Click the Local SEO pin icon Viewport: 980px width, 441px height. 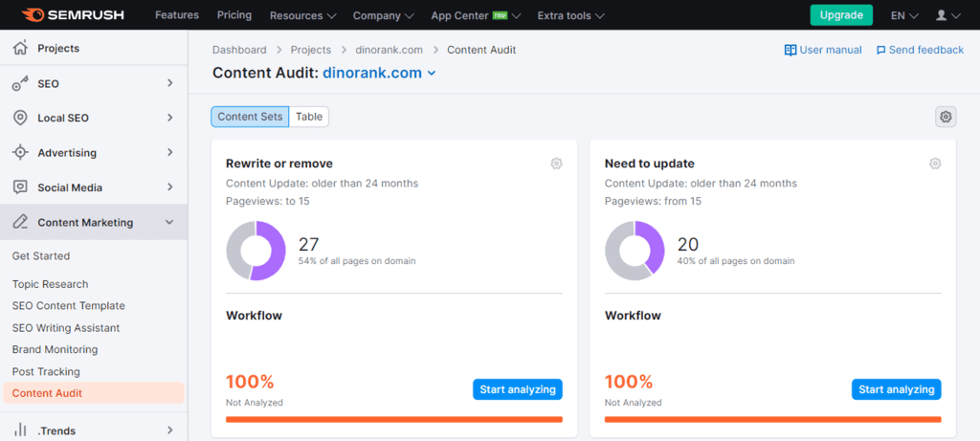click(21, 118)
